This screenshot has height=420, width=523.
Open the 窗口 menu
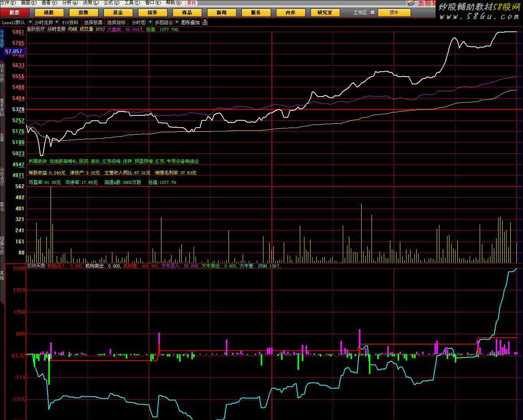click(153, 2)
